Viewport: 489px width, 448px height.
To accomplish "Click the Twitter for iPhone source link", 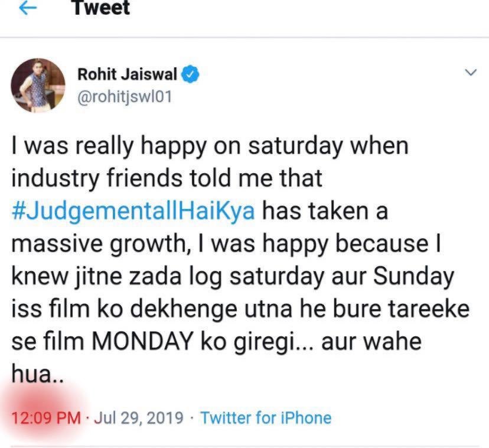I will tap(265, 418).
